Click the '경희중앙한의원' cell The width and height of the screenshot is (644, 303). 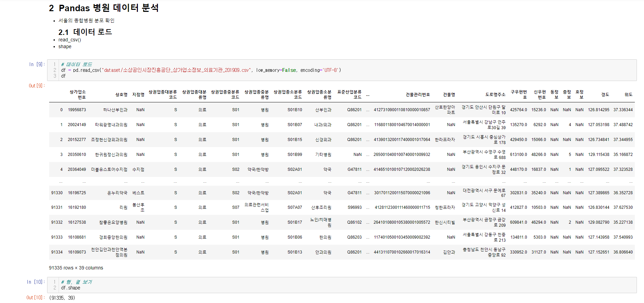[113, 237]
